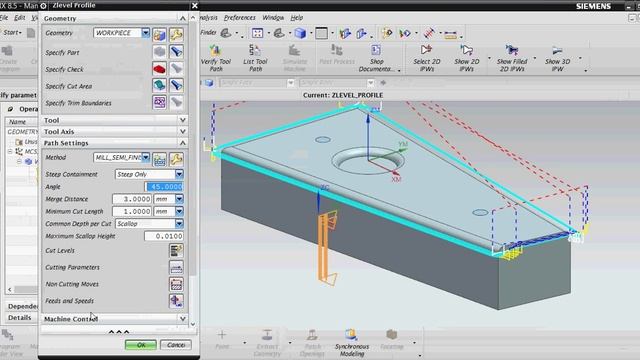Click the Specify Check select icon
This screenshot has width=640, height=360.
click(x=159, y=69)
